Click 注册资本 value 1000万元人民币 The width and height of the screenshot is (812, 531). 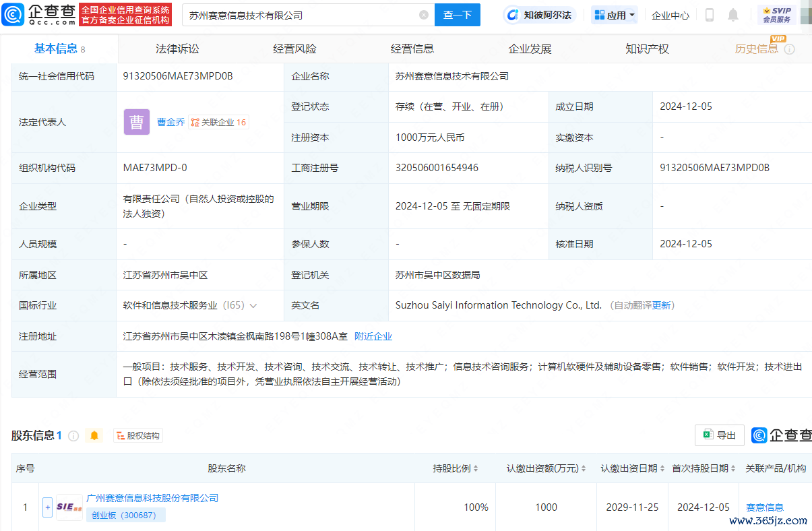point(430,137)
